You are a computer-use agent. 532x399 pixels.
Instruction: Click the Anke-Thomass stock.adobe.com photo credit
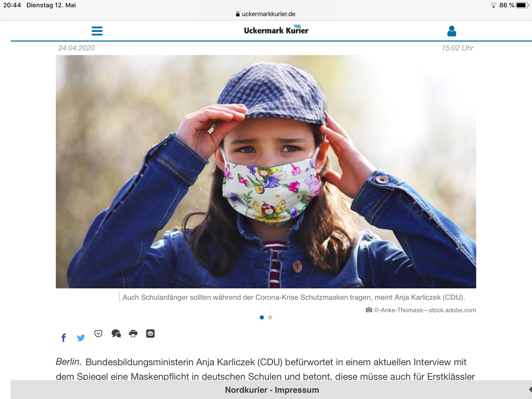(x=425, y=310)
